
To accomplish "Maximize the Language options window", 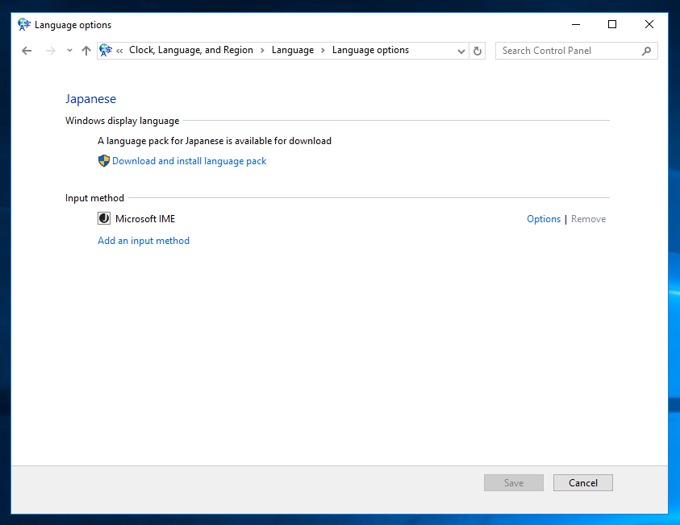I will 612,24.
